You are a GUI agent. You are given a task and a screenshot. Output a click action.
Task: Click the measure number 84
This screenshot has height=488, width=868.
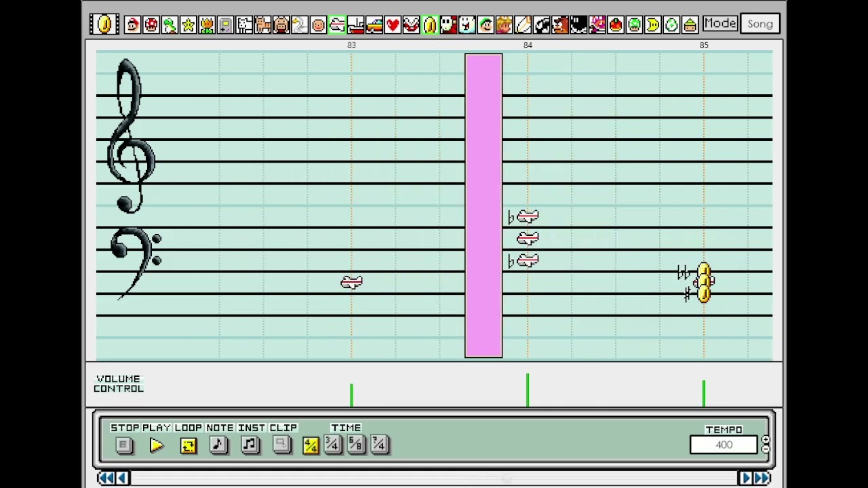528,45
